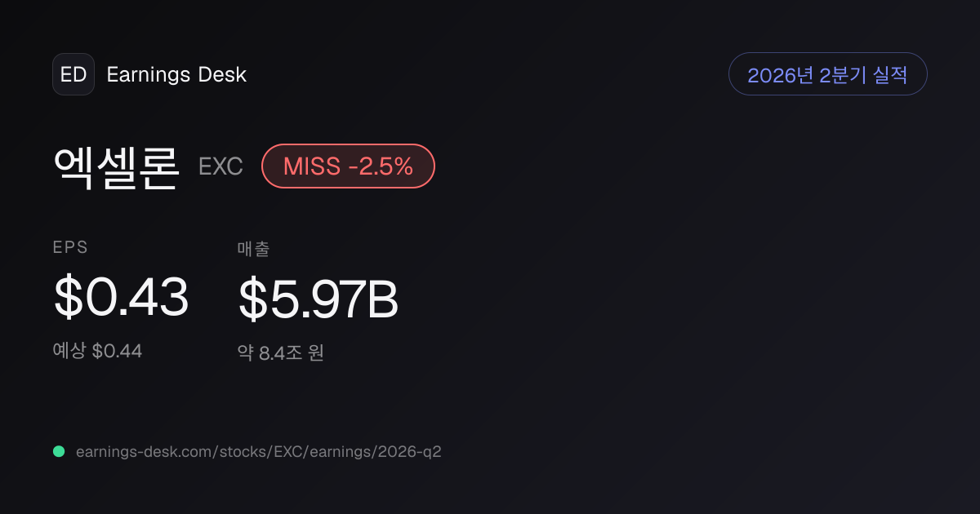Viewport: 980px width, 514px height.
Task: Select the EXC ticker symbol
Action: (x=220, y=167)
